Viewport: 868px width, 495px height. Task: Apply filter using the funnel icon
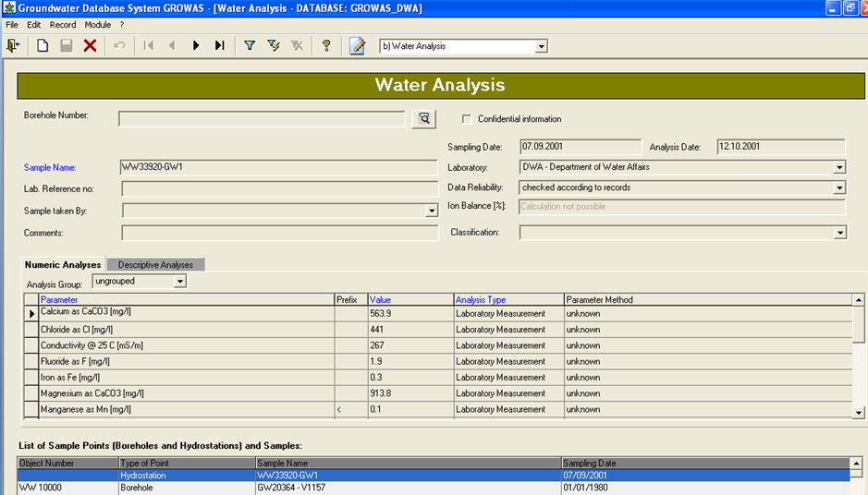point(250,45)
